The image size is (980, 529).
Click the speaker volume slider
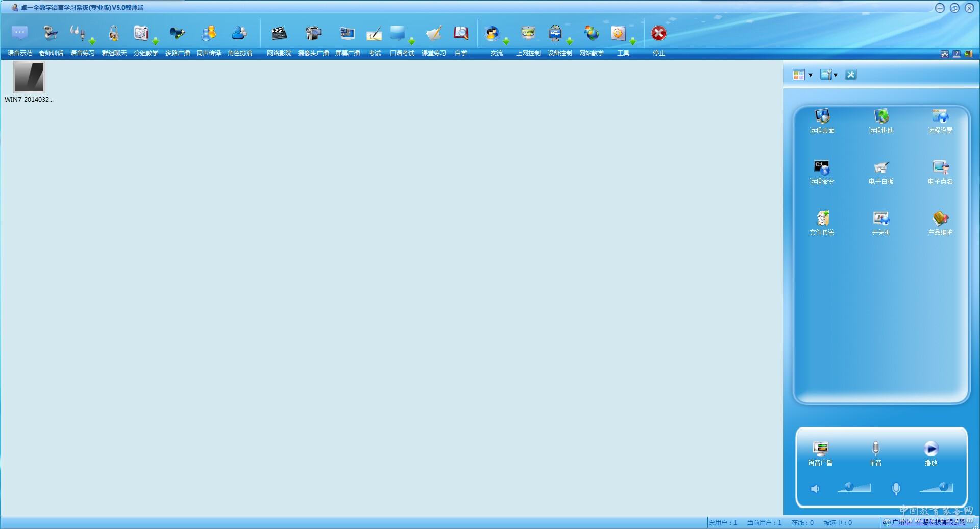pyautogui.click(x=854, y=488)
